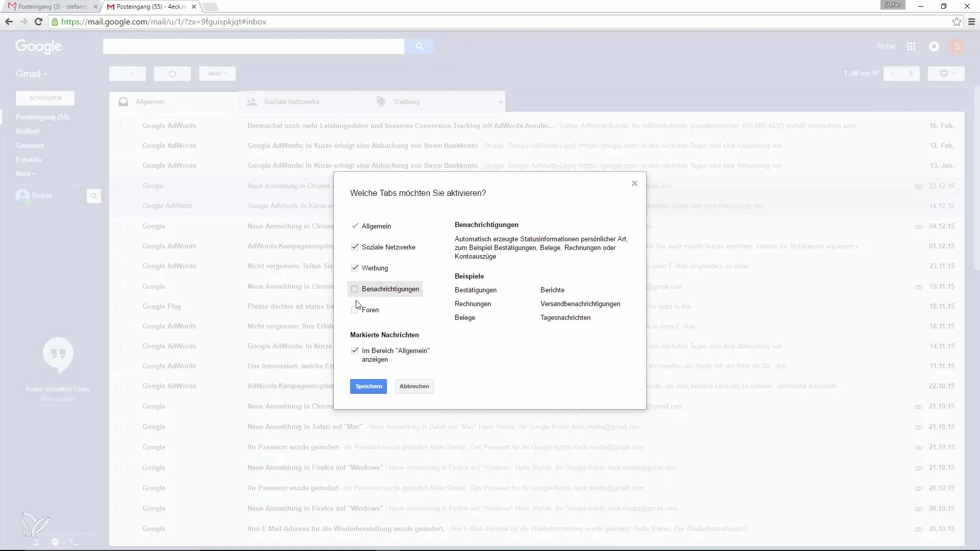Open the Chrome menu icon
The image size is (980, 551).
tap(971, 22)
